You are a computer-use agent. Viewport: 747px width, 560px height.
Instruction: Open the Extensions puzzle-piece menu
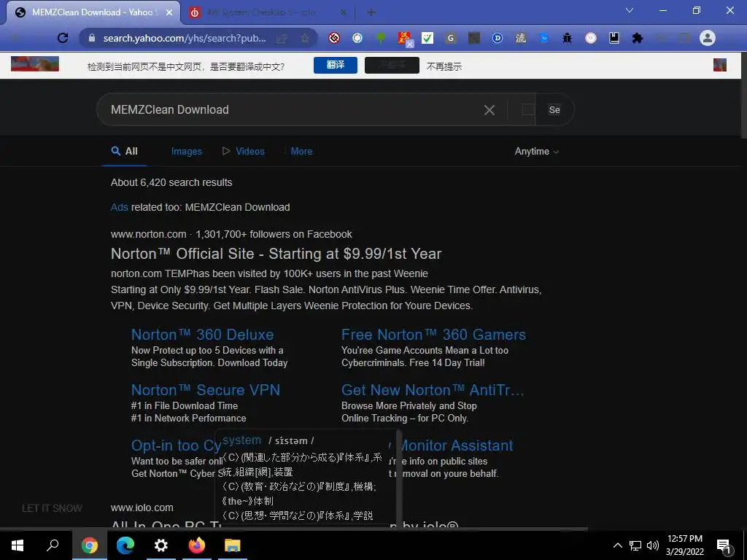(638, 38)
